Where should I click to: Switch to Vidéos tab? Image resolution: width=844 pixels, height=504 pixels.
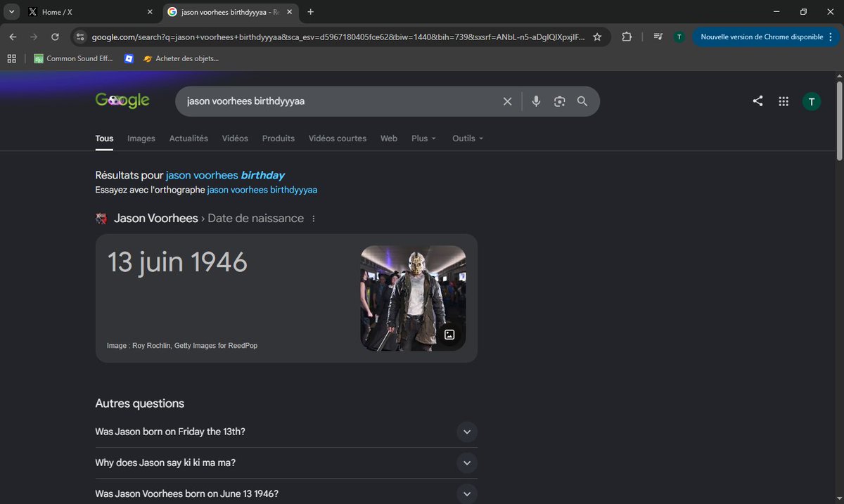click(235, 138)
